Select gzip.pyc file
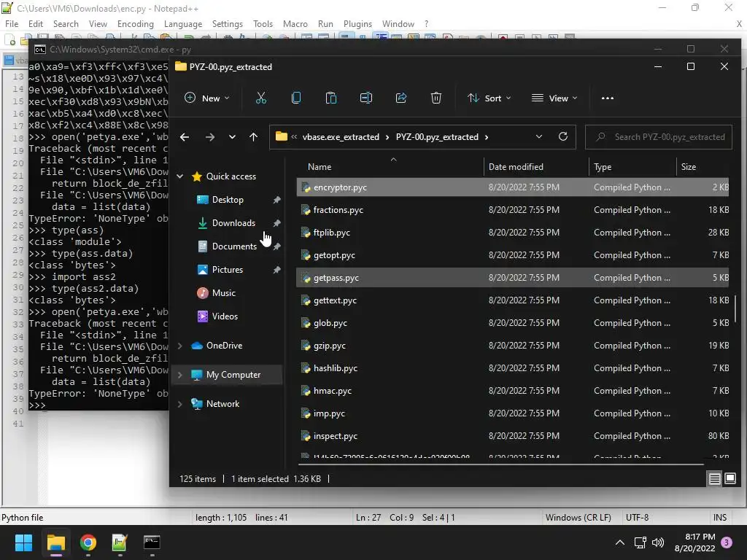This screenshot has width=747, height=560. [513, 346]
